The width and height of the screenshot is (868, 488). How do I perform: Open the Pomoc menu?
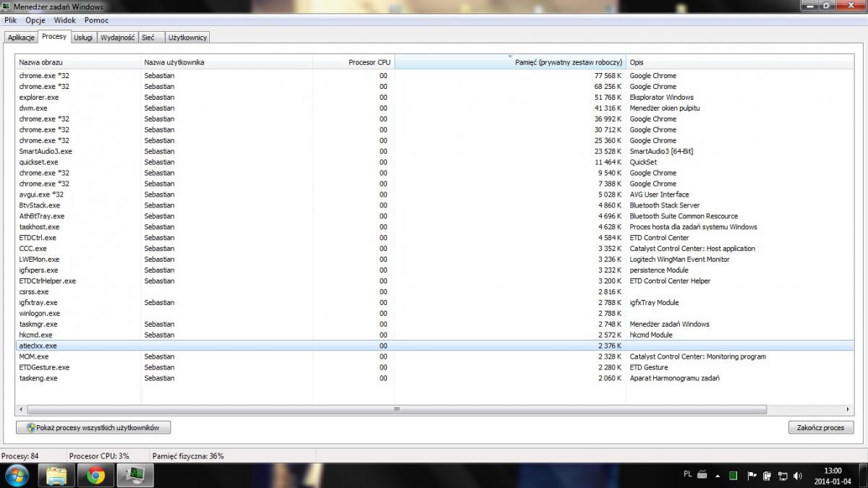click(96, 20)
